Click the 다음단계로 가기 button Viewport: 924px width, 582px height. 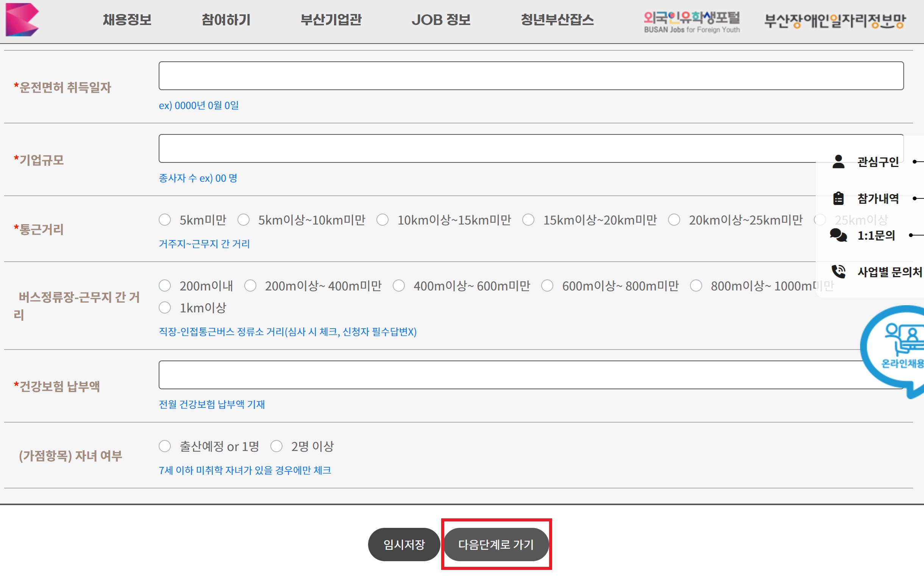coord(496,544)
